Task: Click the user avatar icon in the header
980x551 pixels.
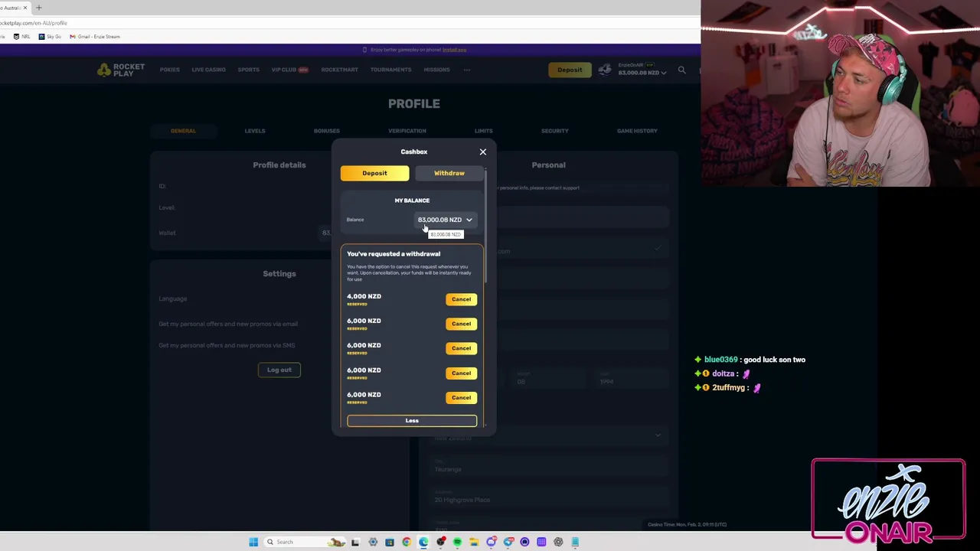Action: (x=605, y=70)
